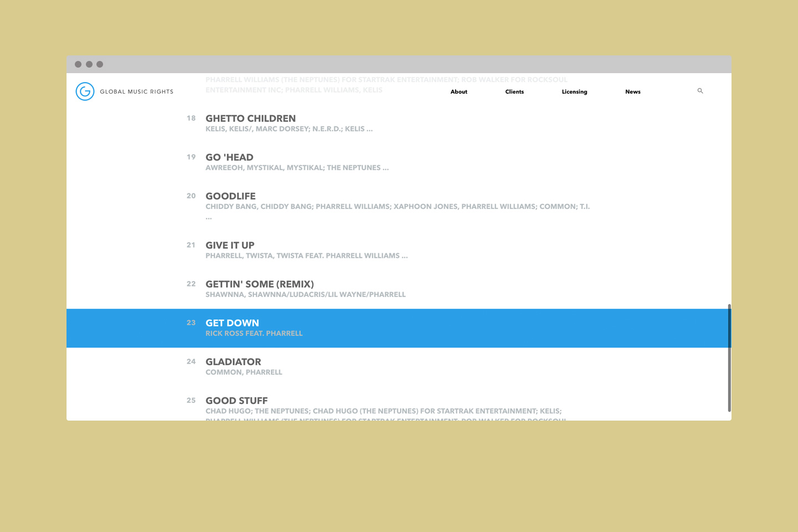Click the Global Music Rights wordmark text
Image resolution: width=798 pixels, height=532 pixels.
(x=136, y=92)
